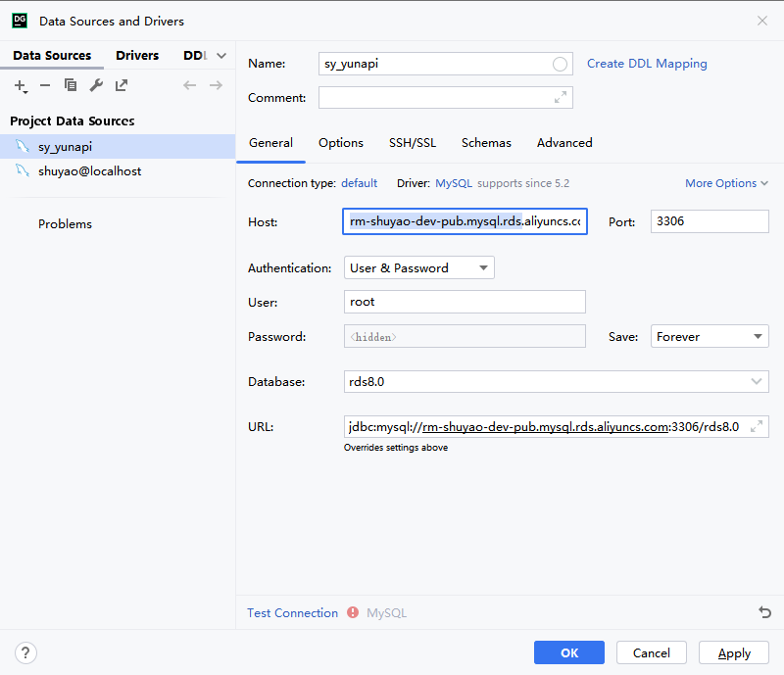Go forward with right arrow icon

coord(216,85)
